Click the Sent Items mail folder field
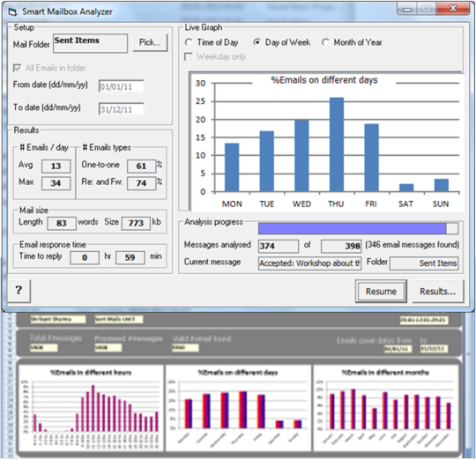Viewport: 476px width, 459px height. 90,43
